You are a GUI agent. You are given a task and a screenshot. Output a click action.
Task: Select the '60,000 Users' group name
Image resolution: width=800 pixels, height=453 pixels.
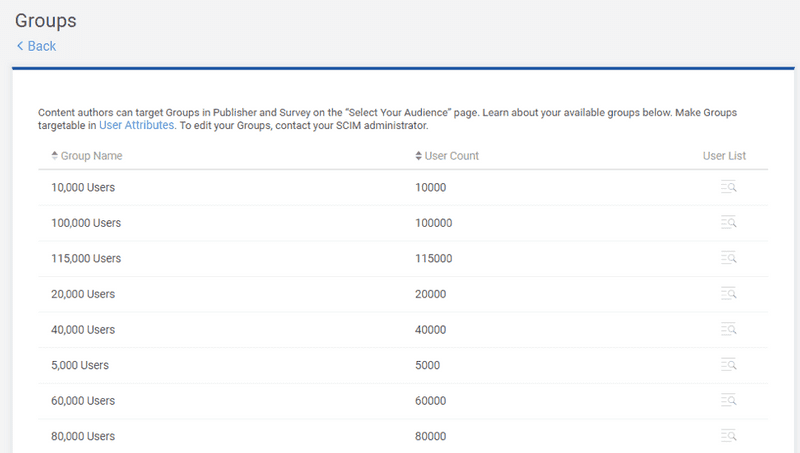[83, 400]
